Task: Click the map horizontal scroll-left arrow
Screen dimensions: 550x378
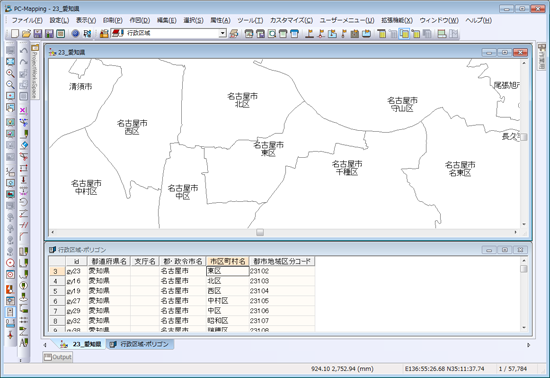Action: pyautogui.click(x=53, y=232)
